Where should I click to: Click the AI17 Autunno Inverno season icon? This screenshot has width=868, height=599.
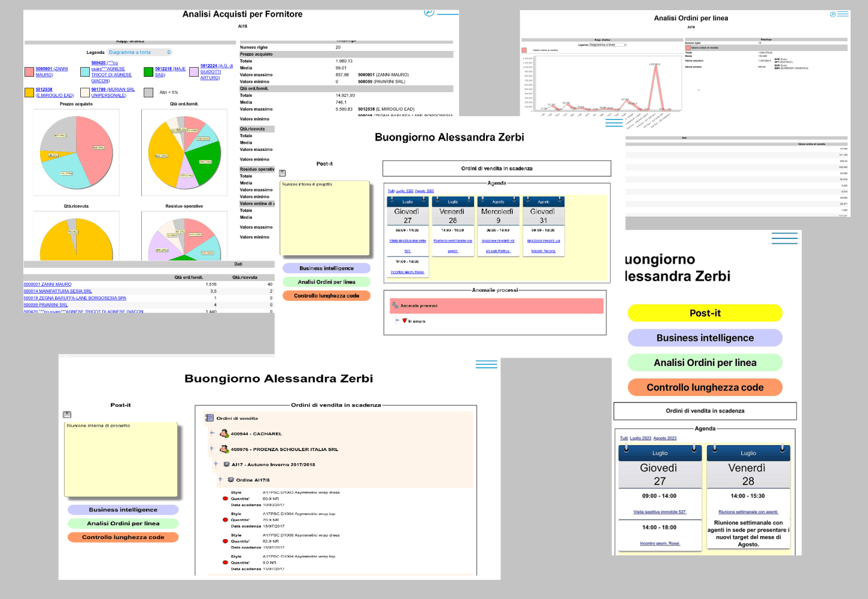click(226, 464)
